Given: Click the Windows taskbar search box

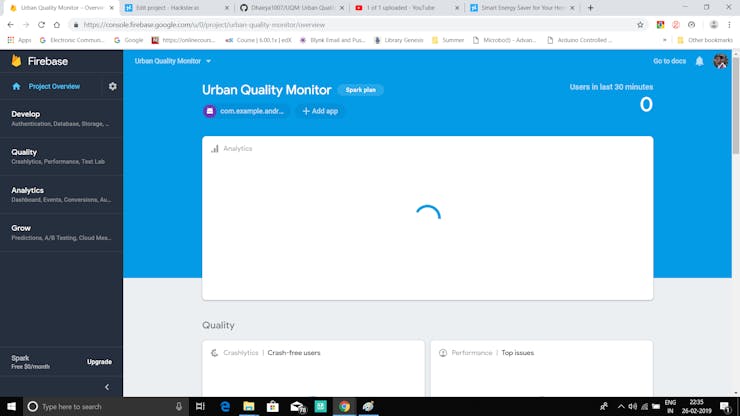Looking at the screenshot, I should 105,406.
